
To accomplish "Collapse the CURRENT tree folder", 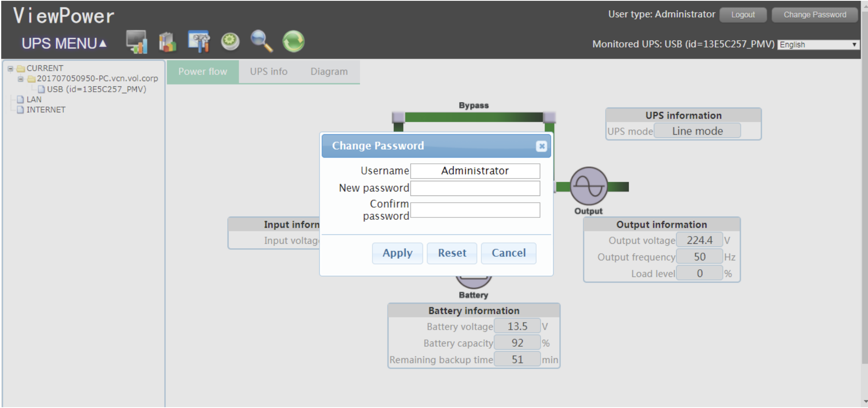I will 11,69.
